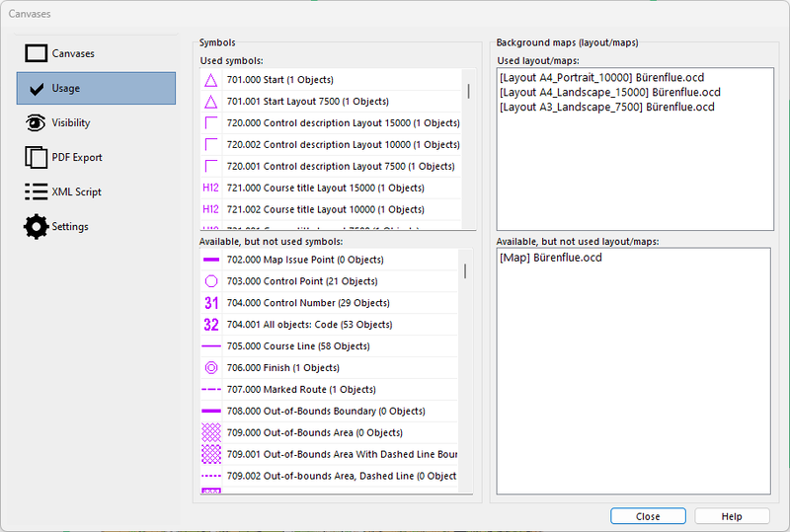
Task: Click the XML Script list icon
Action: [x=37, y=191]
